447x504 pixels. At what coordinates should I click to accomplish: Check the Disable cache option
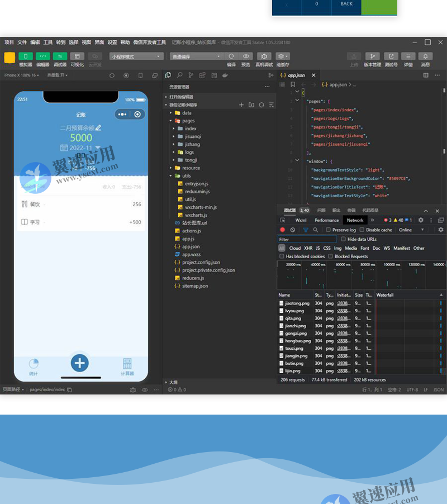coord(362,230)
